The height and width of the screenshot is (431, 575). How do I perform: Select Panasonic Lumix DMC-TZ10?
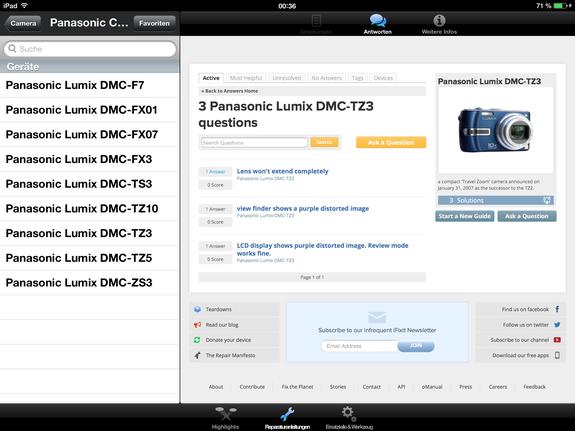(89, 208)
